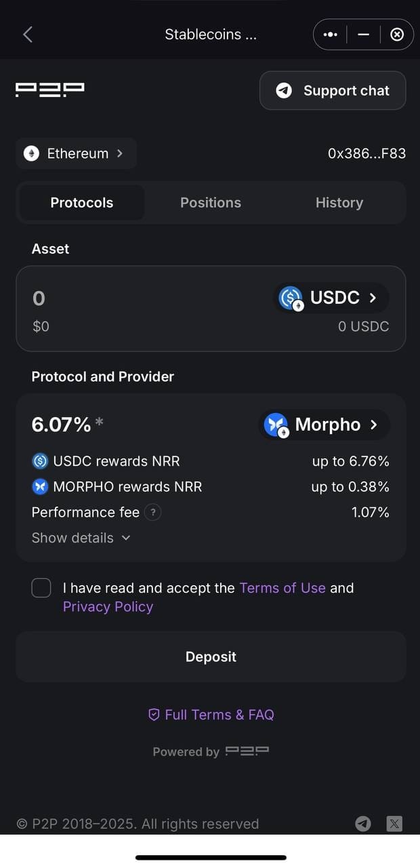Viewport: 420px width, 868px height.
Task: Open the three-dots more options menu
Action: [331, 35]
